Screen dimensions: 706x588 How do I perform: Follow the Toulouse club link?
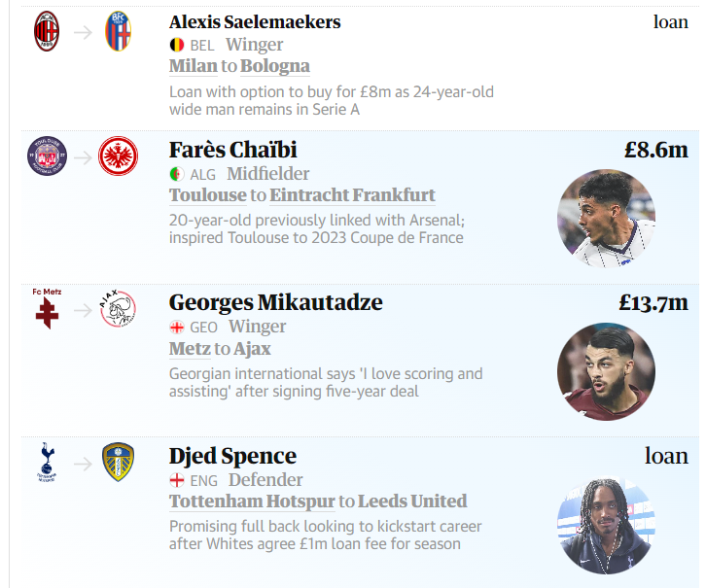[x=207, y=195]
